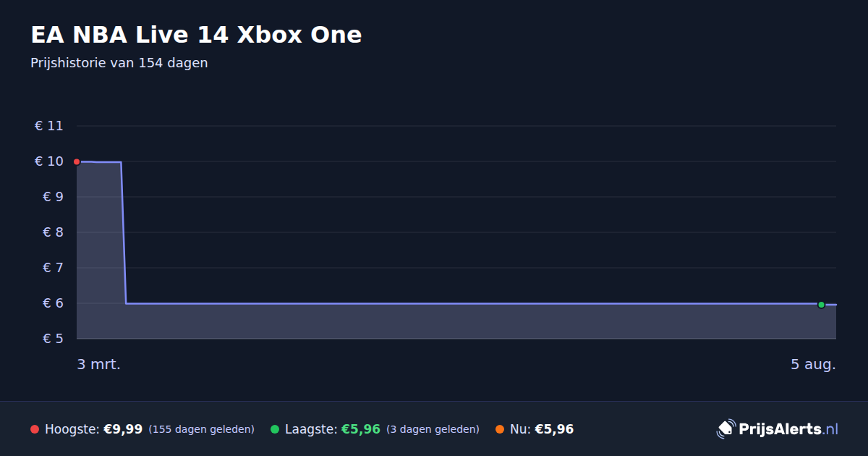Click the 3 dagen geleden note
Image resolution: width=868 pixels, height=456 pixels.
(433, 429)
